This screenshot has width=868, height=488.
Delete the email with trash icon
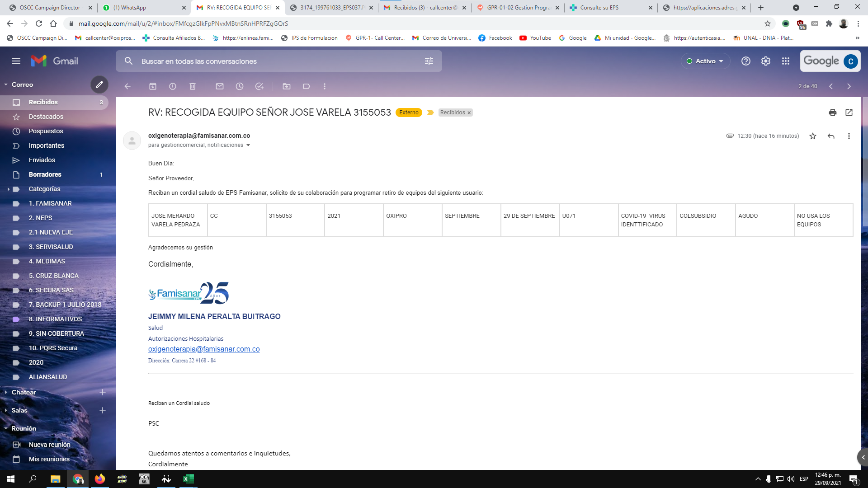[193, 86]
